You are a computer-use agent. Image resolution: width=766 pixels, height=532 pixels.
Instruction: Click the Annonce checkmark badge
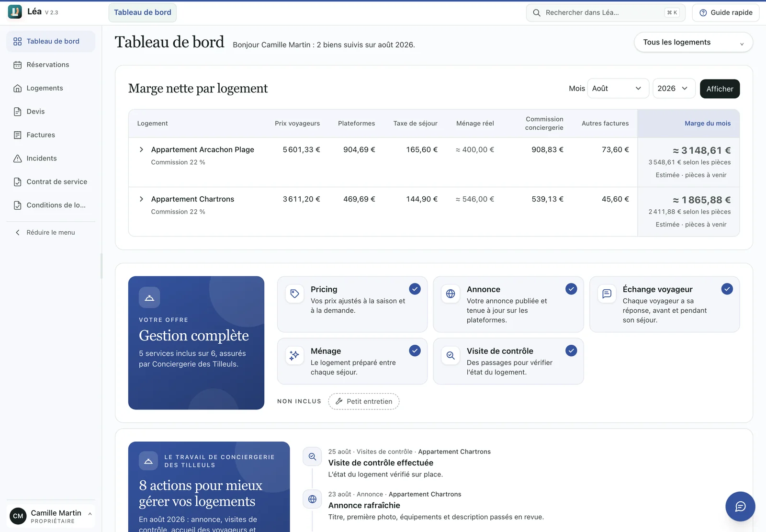pos(571,289)
